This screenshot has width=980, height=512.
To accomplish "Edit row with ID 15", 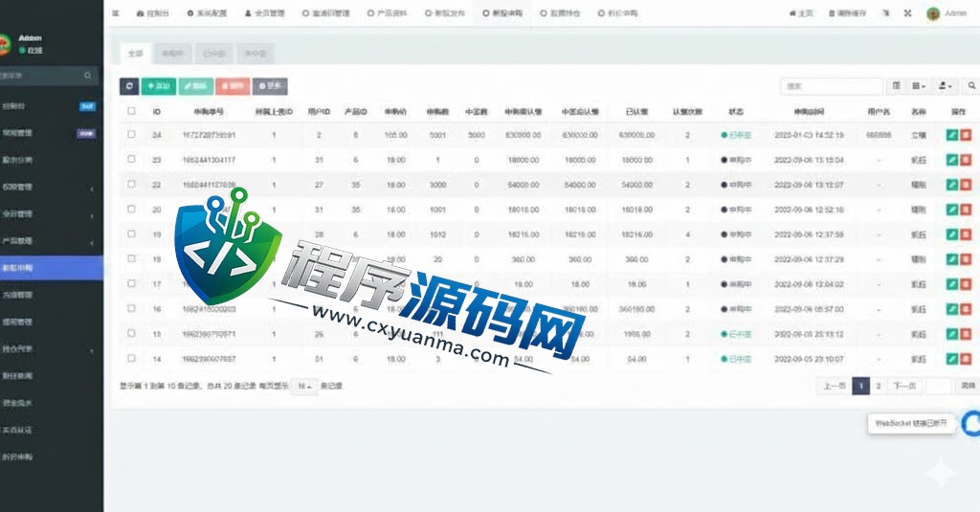I will click(x=952, y=334).
